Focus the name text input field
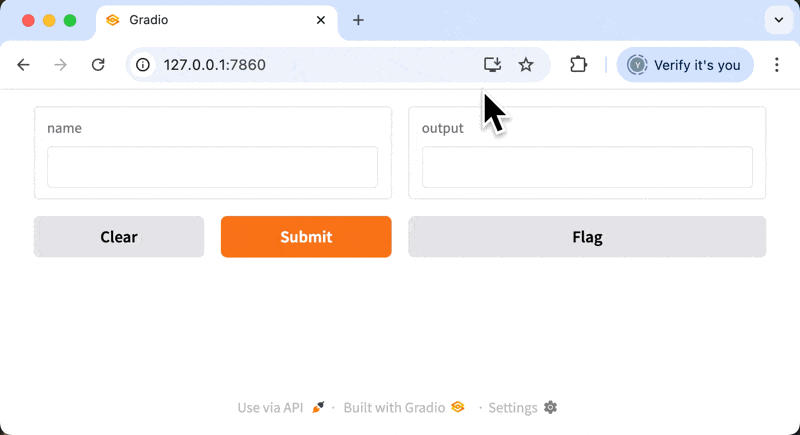Image resolution: width=800 pixels, height=435 pixels. click(x=212, y=167)
